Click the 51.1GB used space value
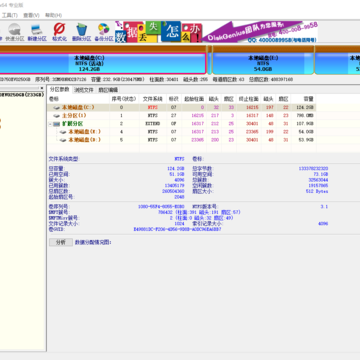The image size is (360, 360). tap(176, 174)
